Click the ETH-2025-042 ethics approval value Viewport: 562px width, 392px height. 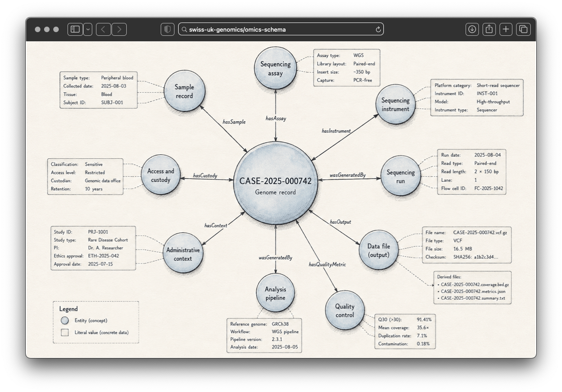(x=104, y=256)
